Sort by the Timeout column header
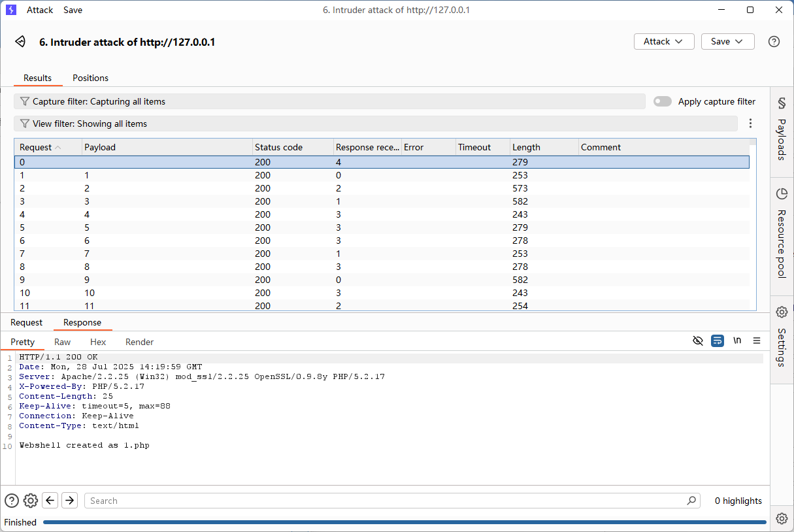 click(x=483, y=147)
